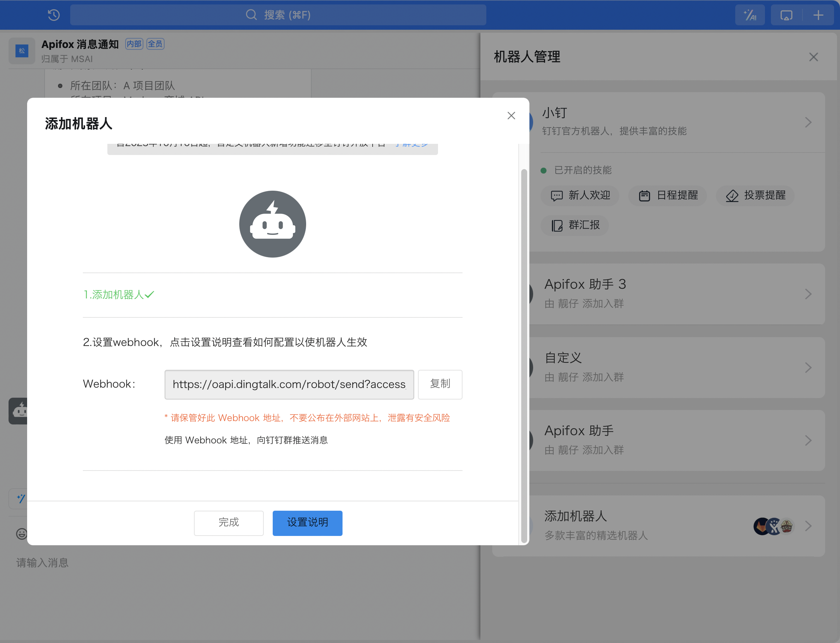Click the screencast icon at the top right
This screenshot has width=840, height=643.
tap(786, 14)
